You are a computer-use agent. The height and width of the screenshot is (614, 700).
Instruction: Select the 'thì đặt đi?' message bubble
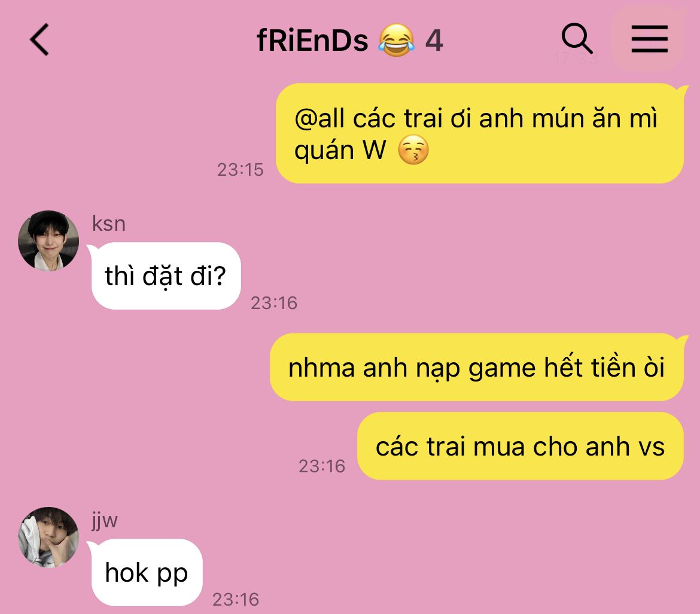(x=165, y=276)
